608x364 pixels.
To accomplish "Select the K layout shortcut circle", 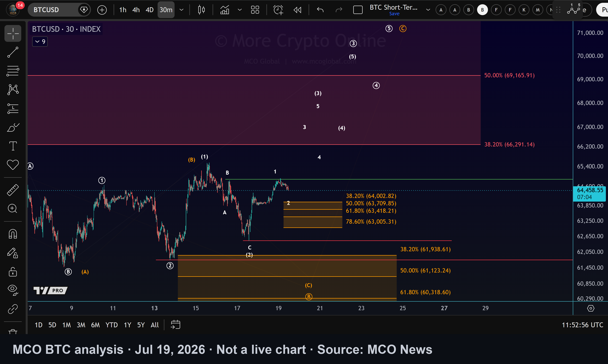I will pyautogui.click(x=524, y=10).
